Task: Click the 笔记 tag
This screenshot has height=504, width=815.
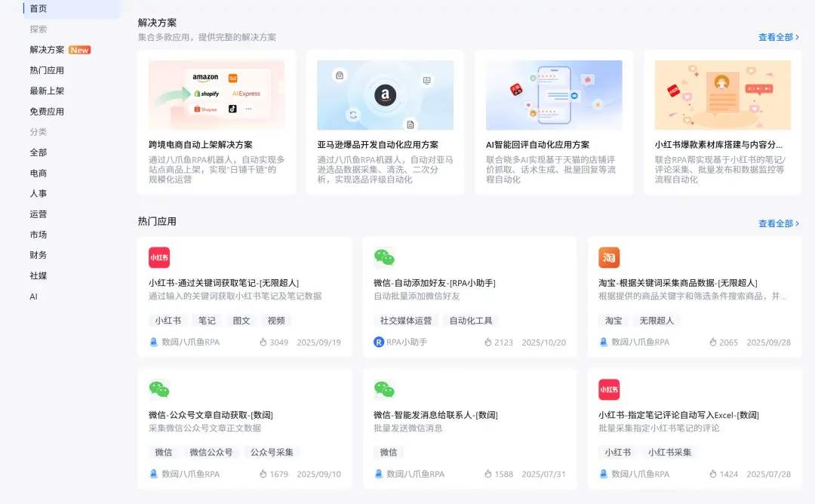Action: click(x=206, y=321)
